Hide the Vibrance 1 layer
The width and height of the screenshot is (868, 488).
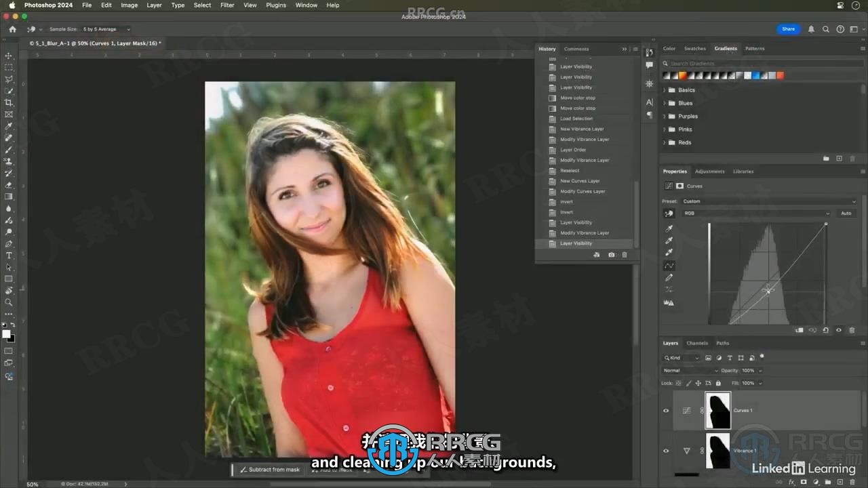pos(666,451)
